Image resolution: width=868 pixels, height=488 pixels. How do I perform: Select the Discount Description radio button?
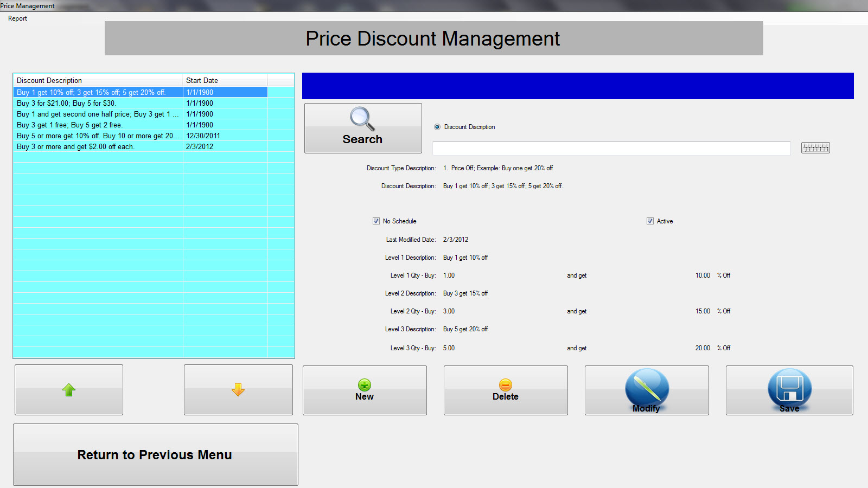[437, 127]
